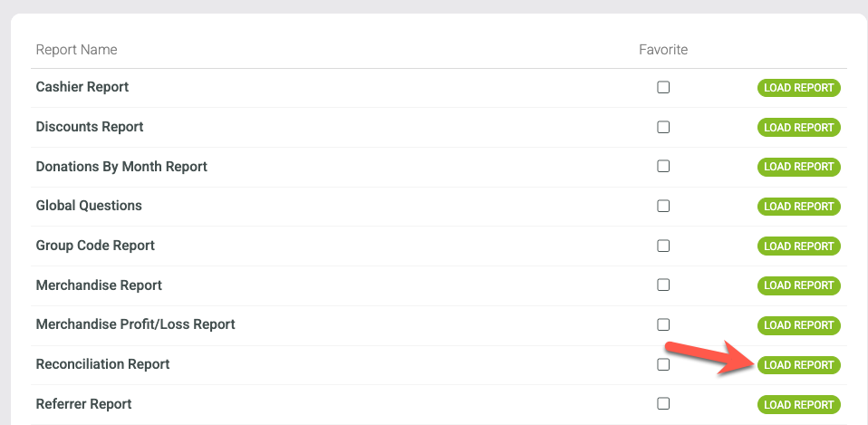
Task: Load the Discounts Report
Action: [799, 127]
